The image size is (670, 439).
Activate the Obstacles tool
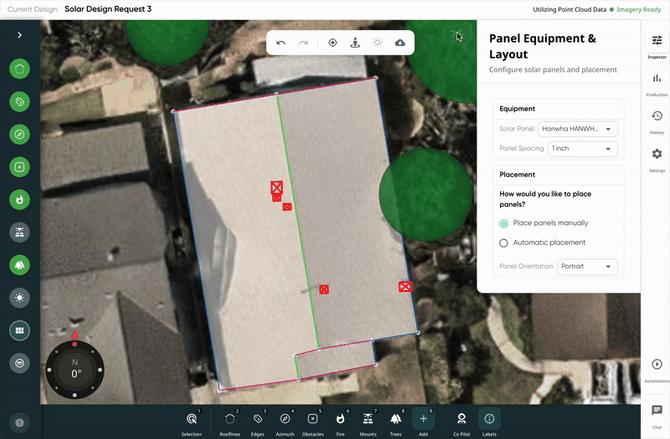click(313, 420)
